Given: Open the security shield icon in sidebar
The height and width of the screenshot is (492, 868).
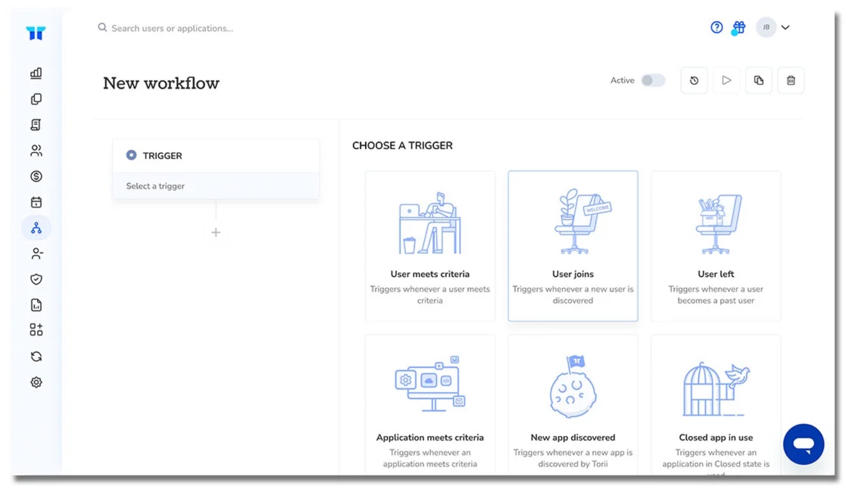Looking at the screenshot, I should point(36,279).
